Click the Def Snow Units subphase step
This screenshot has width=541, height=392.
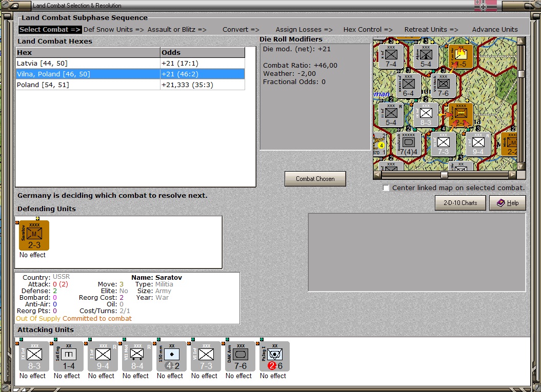[x=113, y=30]
